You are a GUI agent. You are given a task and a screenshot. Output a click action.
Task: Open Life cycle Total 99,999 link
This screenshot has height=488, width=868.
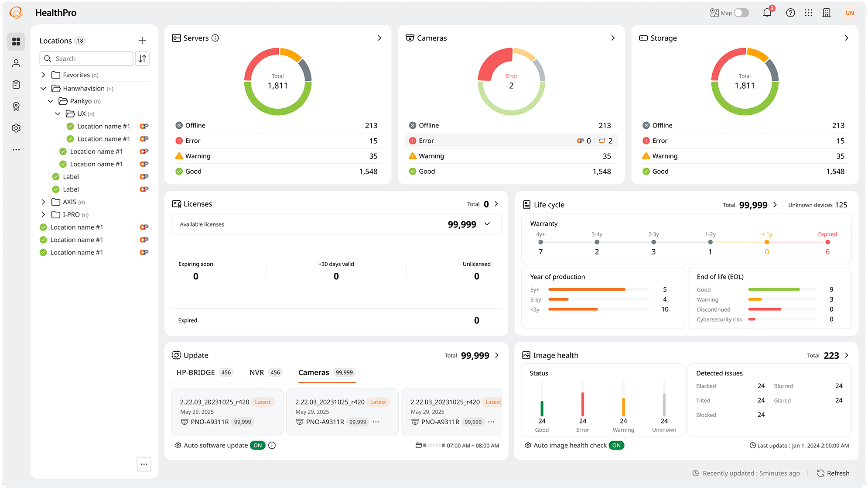coord(750,205)
